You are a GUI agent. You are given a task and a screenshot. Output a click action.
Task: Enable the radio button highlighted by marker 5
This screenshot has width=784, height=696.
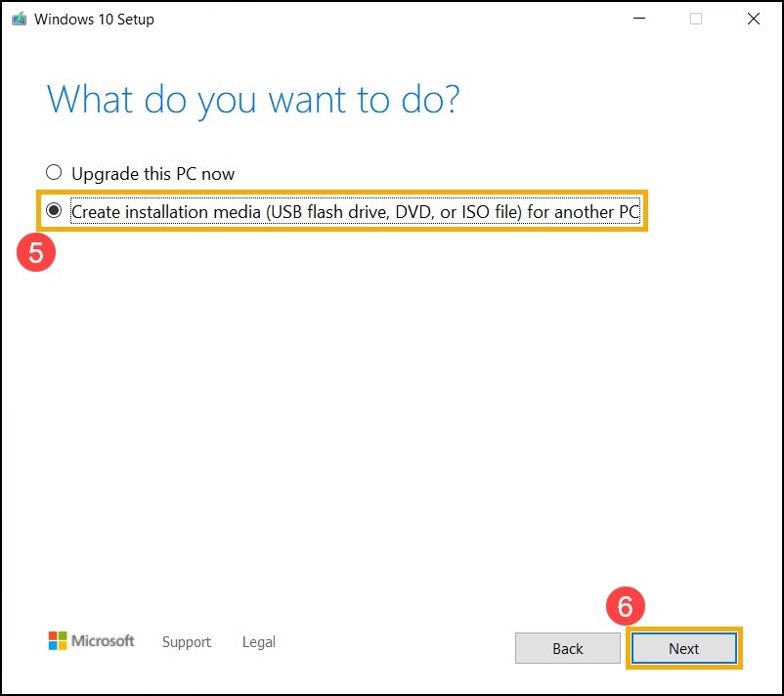point(55,211)
